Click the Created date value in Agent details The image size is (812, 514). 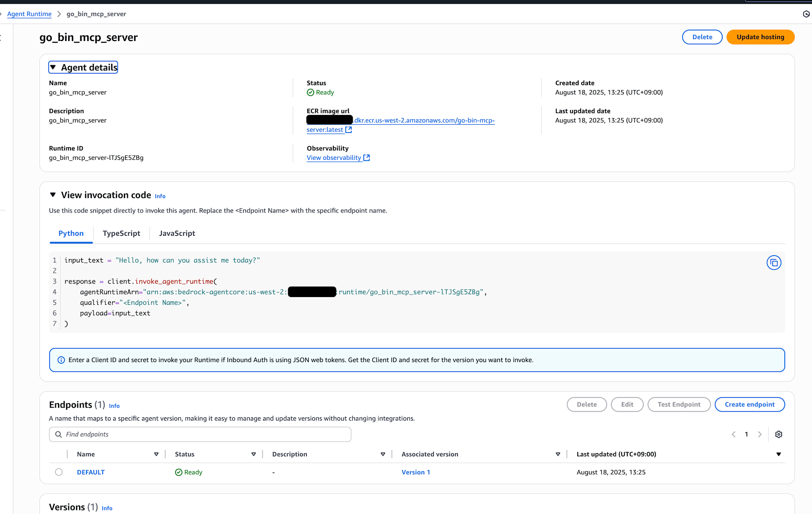[609, 92]
